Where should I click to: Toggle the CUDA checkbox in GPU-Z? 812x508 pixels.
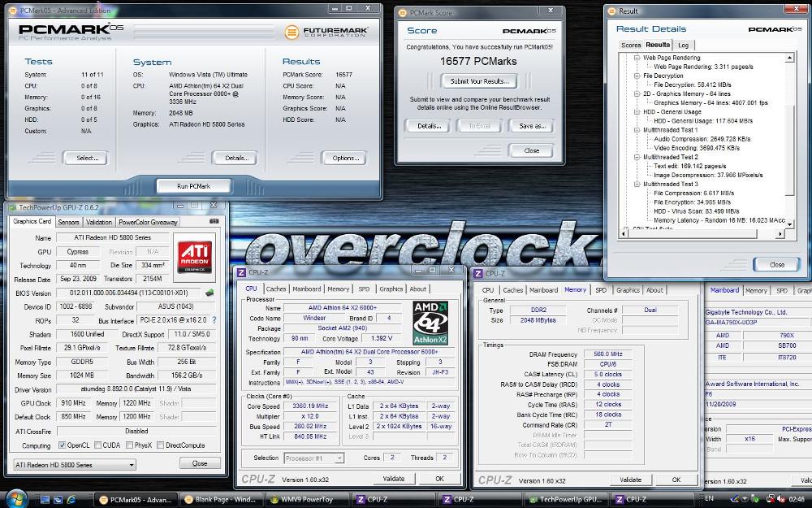pos(97,445)
